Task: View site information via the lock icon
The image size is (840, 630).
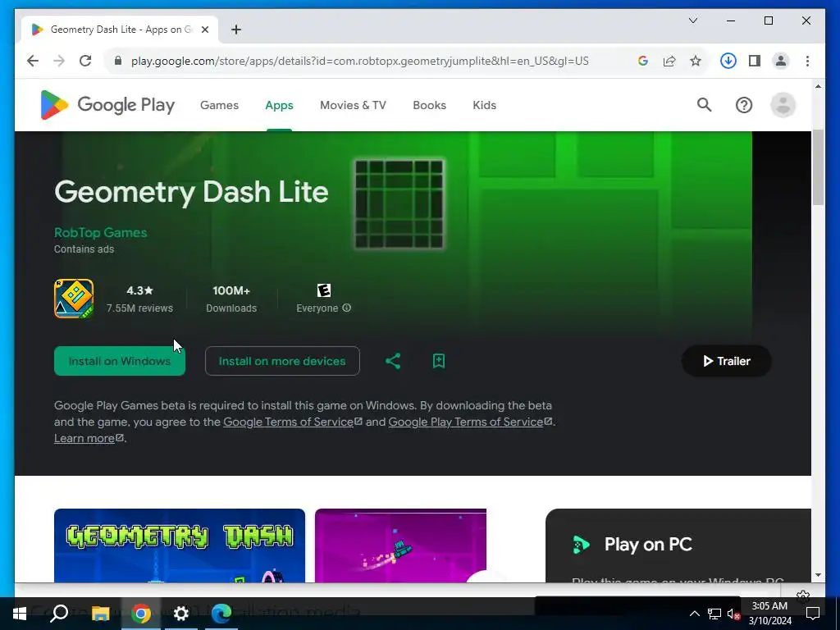Action: (x=118, y=61)
